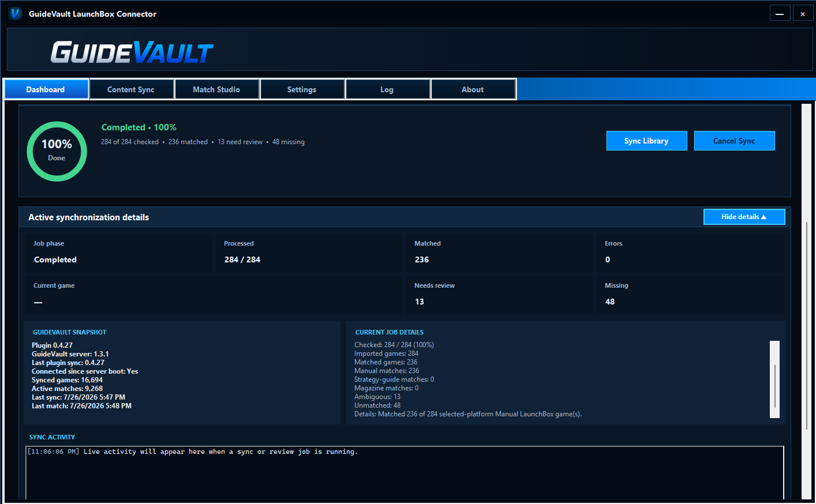Screen dimensions: 816x504
Task: Select the 'Completed • 100%' status text
Action: click(139, 127)
